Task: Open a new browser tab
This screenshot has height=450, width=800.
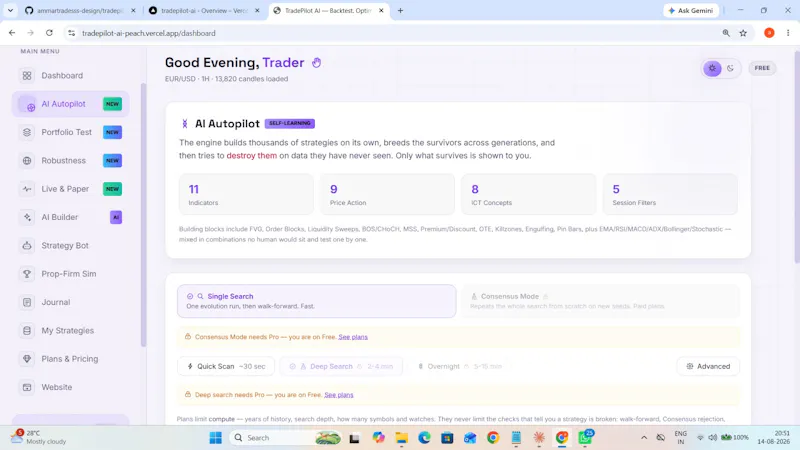Action: (400, 10)
